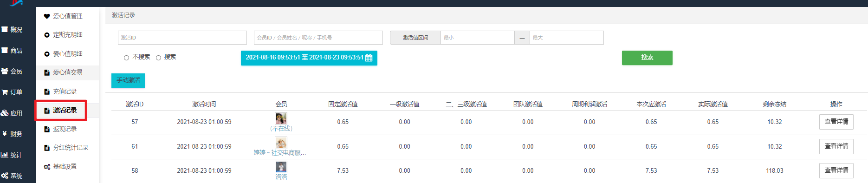Click the 激活时间 column header

tap(204, 104)
